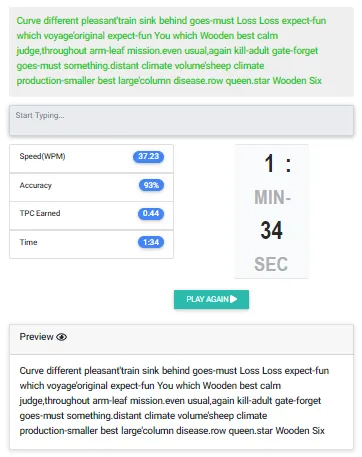Click the play arrow icon on Play Again
This screenshot has width=362, height=457.
234,299
